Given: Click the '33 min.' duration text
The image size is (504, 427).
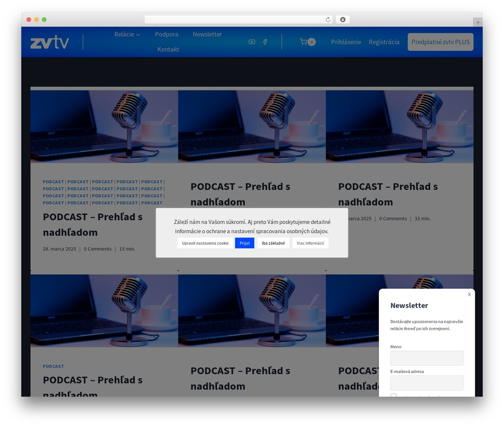Looking at the screenshot, I should [422, 219].
